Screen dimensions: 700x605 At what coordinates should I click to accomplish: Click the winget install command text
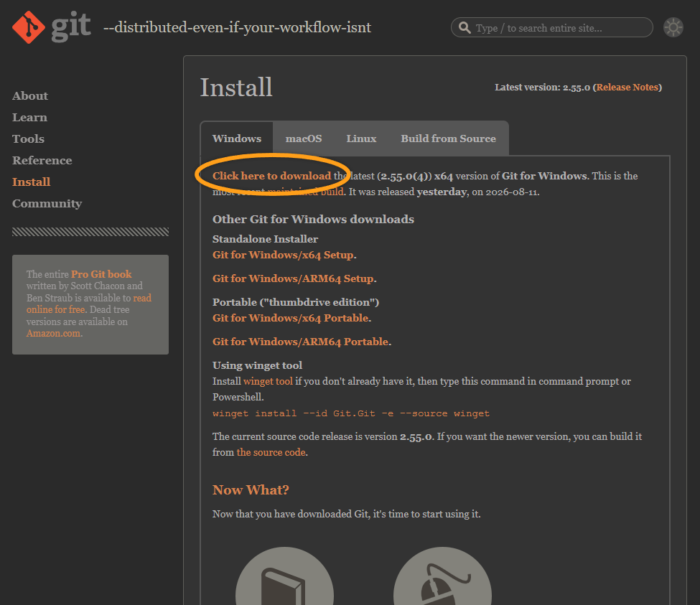(351, 413)
